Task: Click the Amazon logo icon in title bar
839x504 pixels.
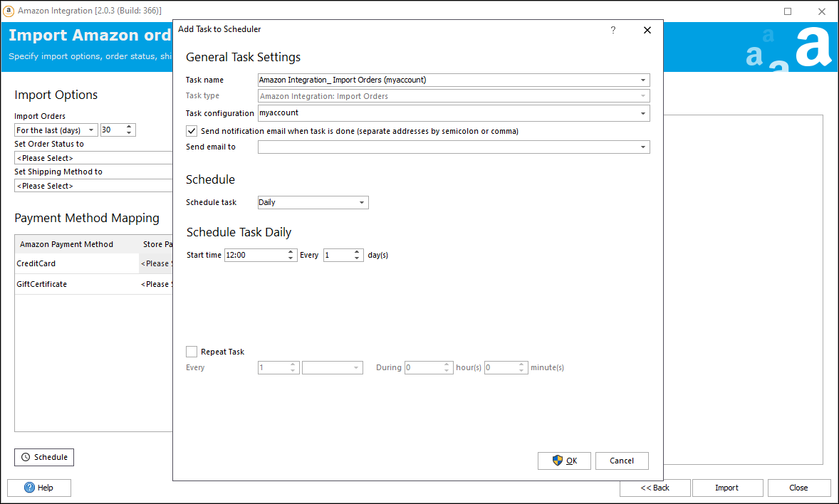Action: tap(9, 11)
